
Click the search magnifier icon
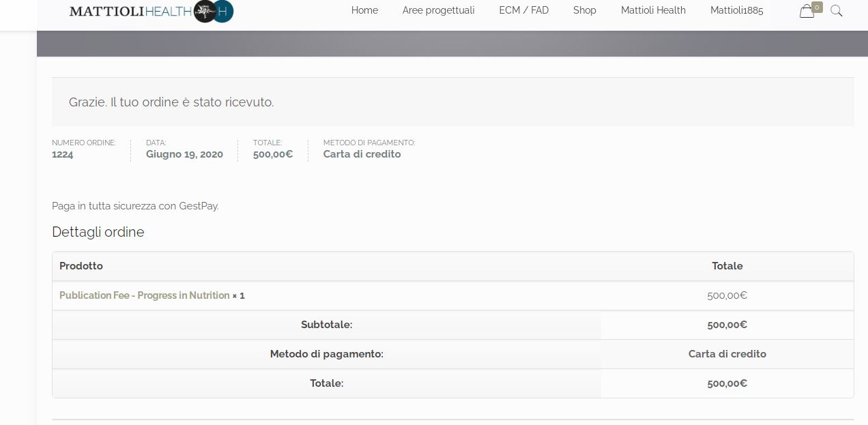836,11
